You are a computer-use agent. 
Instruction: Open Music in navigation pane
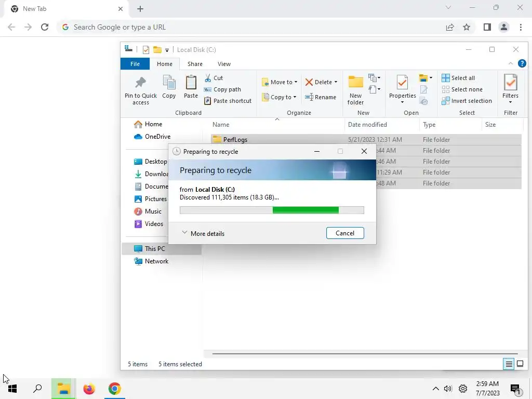[148, 211]
